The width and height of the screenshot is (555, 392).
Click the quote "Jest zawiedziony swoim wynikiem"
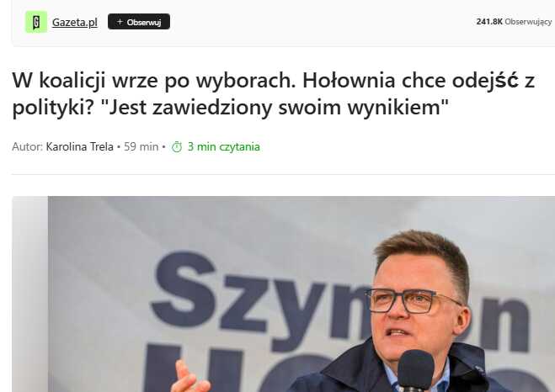[x=275, y=108]
